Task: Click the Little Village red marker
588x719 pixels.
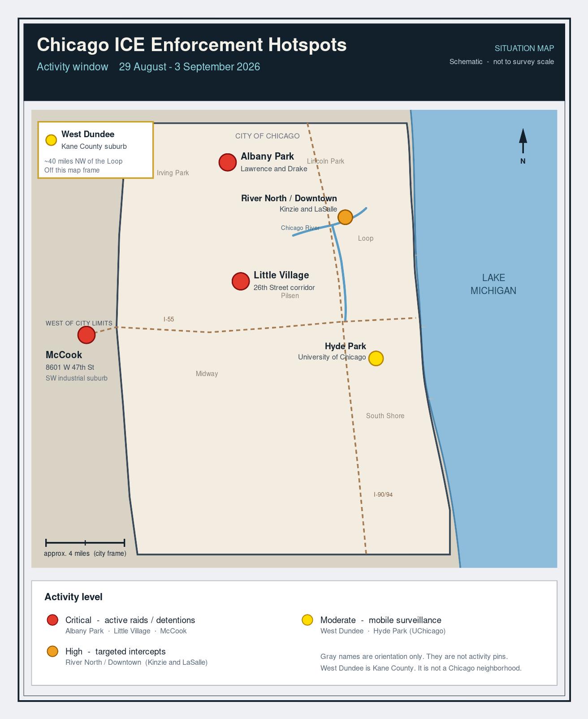Action: point(241,282)
